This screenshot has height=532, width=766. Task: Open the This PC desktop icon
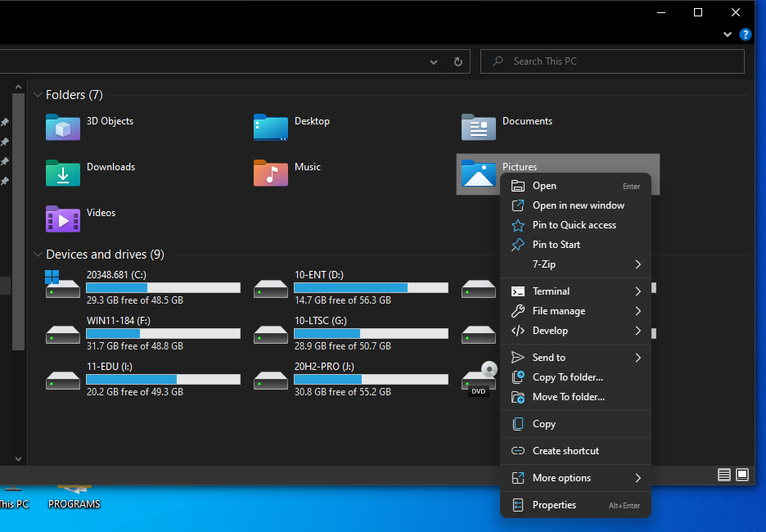(14, 498)
